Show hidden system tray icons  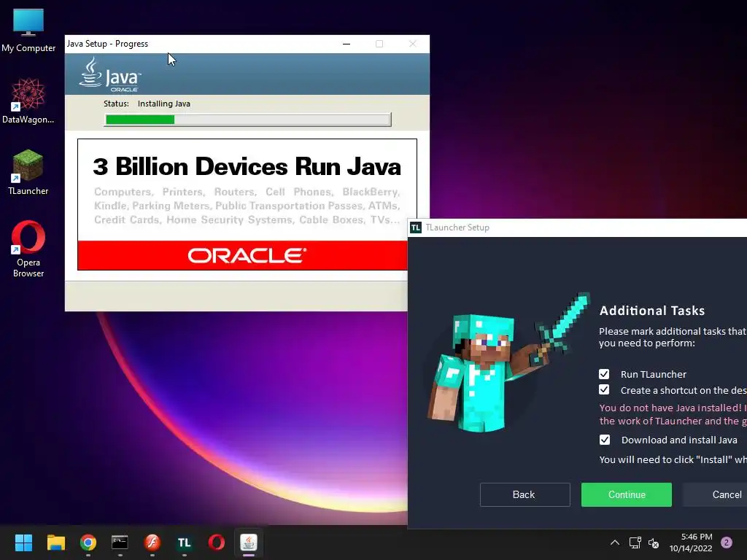(615, 542)
